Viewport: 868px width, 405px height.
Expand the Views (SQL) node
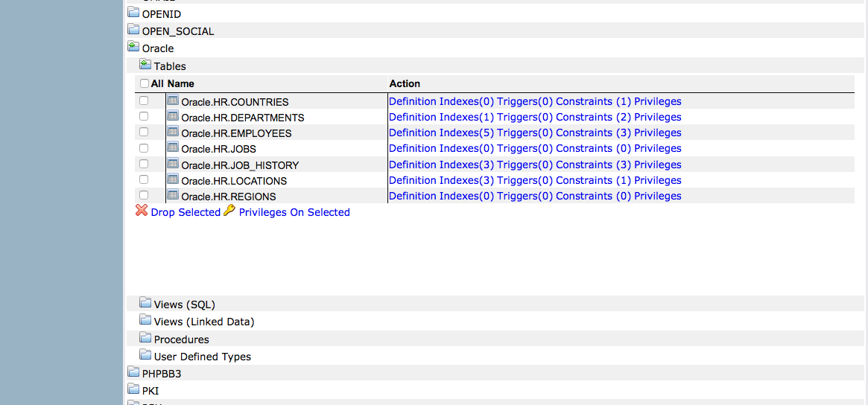(145, 303)
